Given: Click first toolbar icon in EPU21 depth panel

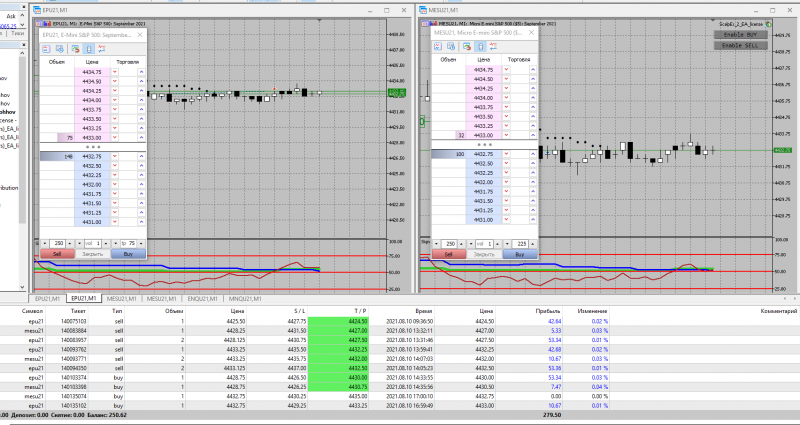Looking at the screenshot, I should (47, 47).
